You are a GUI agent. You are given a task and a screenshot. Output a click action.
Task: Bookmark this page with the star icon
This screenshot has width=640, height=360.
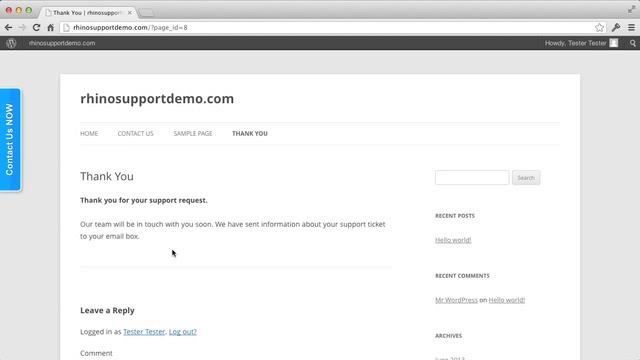(599, 27)
